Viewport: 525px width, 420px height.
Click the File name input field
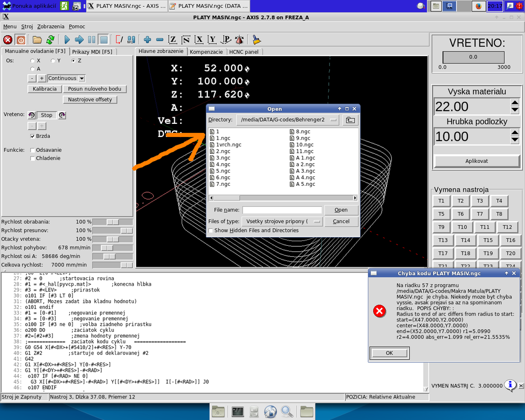[282, 210]
